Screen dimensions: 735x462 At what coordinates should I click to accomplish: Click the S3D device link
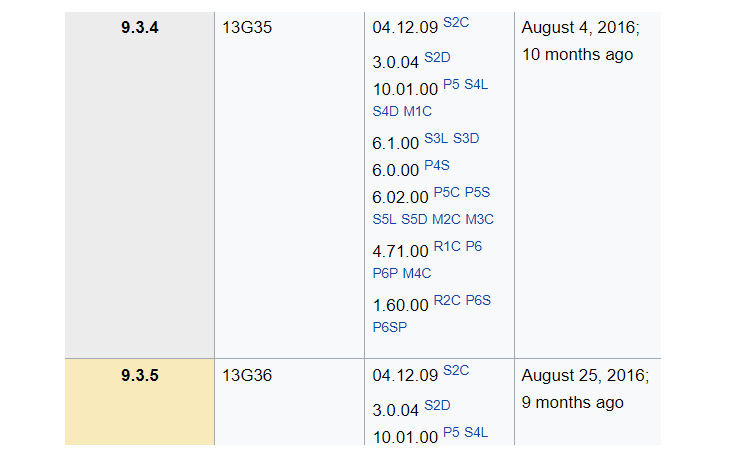(x=466, y=138)
